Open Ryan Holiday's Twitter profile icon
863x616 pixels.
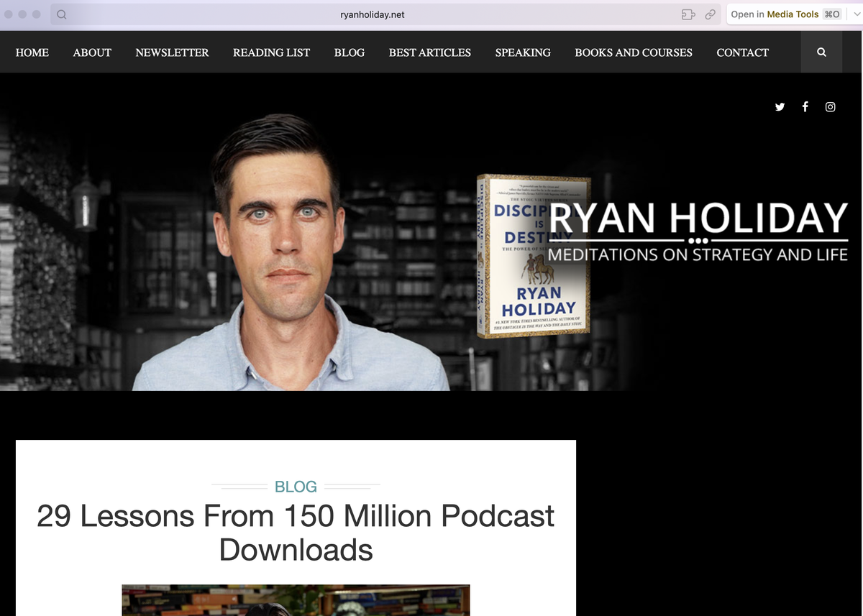point(780,107)
